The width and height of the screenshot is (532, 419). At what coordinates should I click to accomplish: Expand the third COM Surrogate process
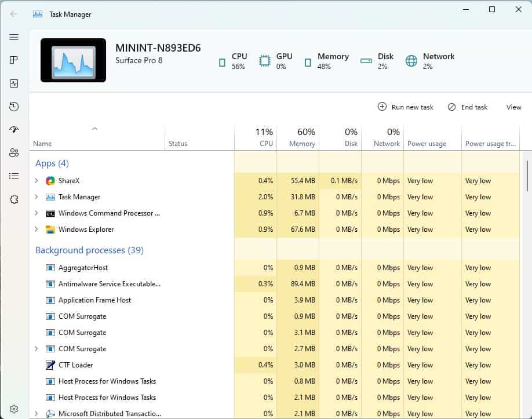pos(36,348)
